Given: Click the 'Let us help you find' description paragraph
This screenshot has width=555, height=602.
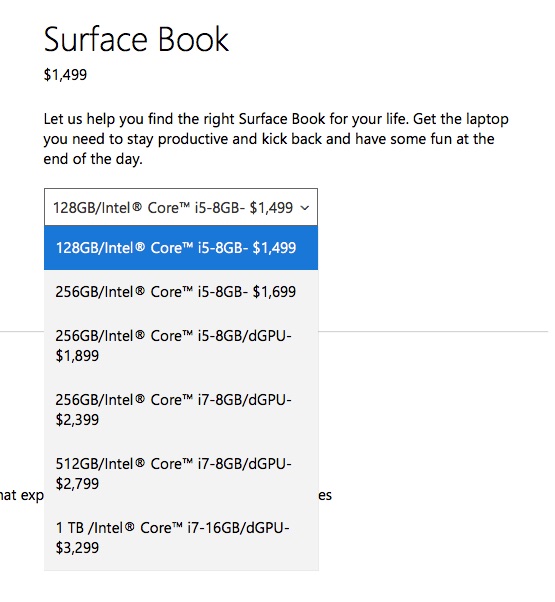Looking at the screenshot, I should 276,139.
